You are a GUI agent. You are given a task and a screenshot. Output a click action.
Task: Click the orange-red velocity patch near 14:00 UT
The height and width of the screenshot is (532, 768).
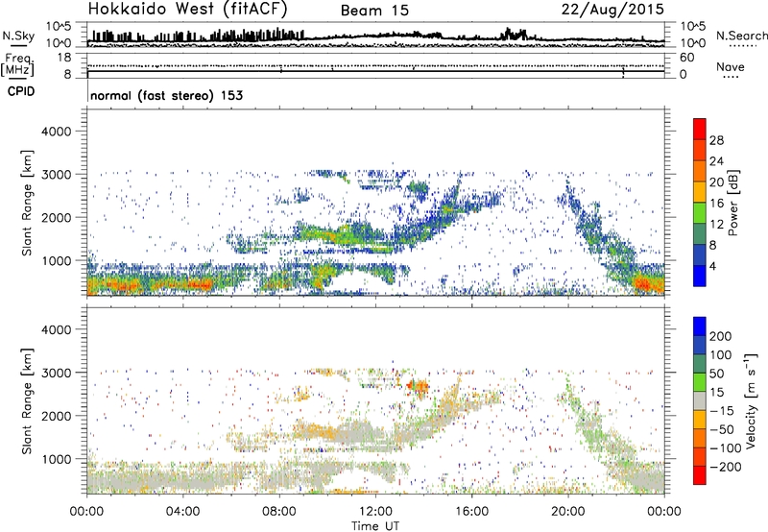point(418,386)
